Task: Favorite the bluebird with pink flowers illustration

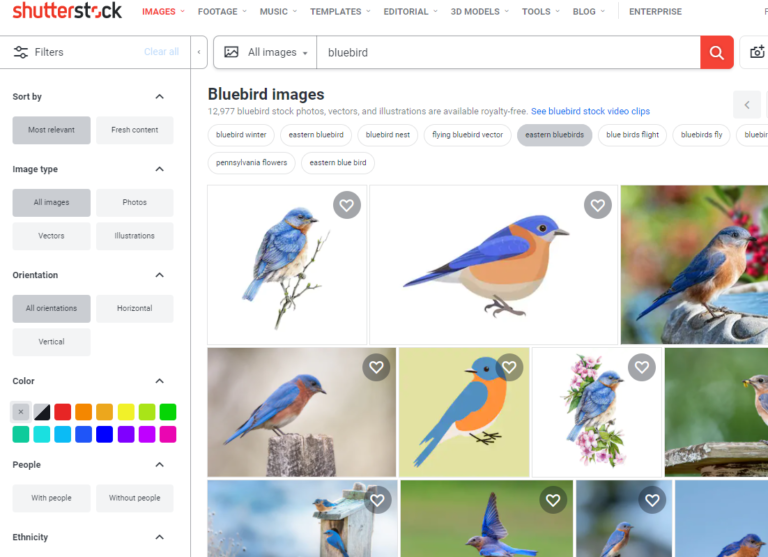Action: (x=642, y=367)
